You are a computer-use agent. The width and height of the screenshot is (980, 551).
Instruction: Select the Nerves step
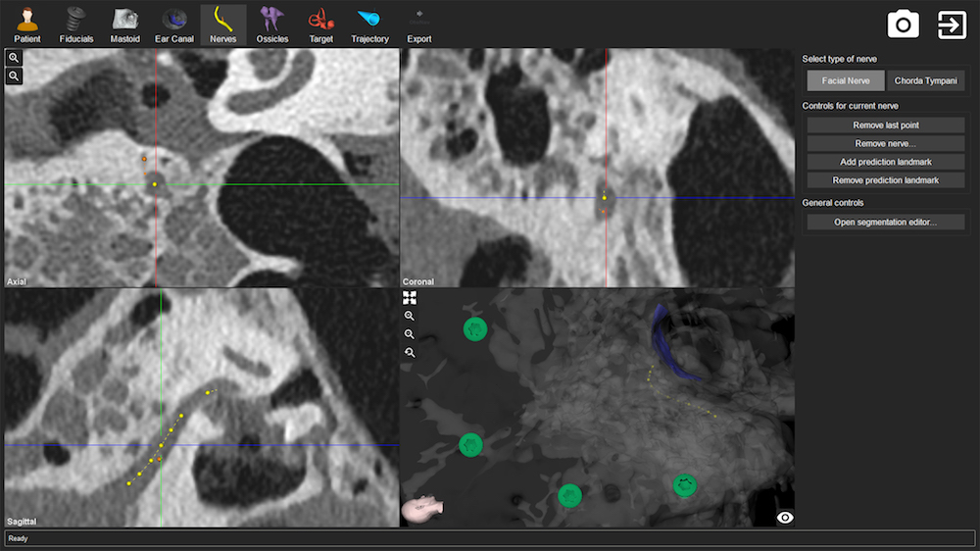click(x=223, y=25)
